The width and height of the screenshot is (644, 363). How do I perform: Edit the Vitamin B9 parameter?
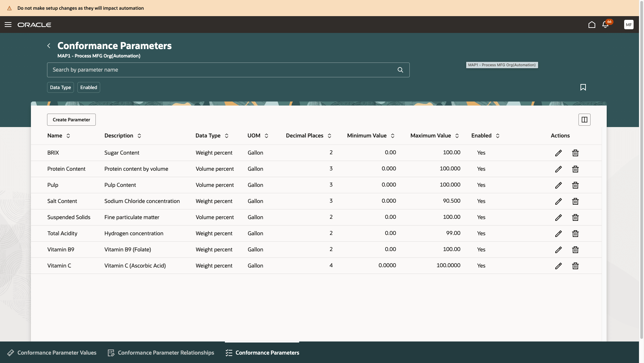[x=558, y=250]
